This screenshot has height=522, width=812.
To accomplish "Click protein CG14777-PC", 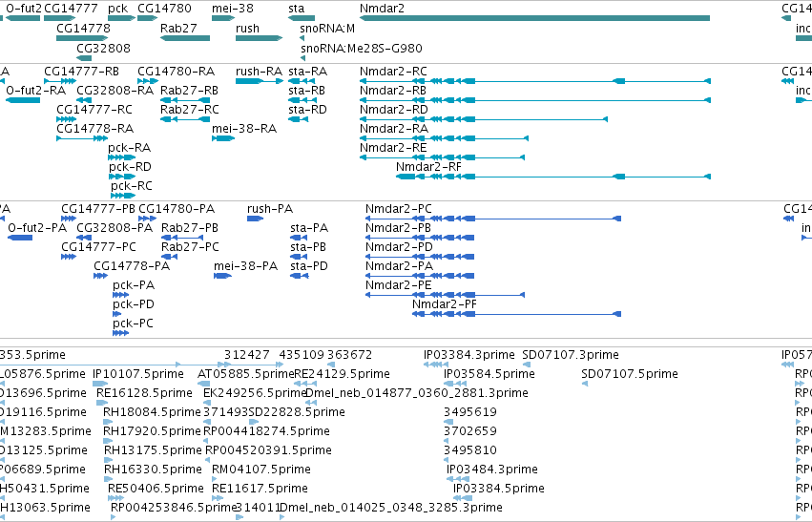I will point(99,246).
